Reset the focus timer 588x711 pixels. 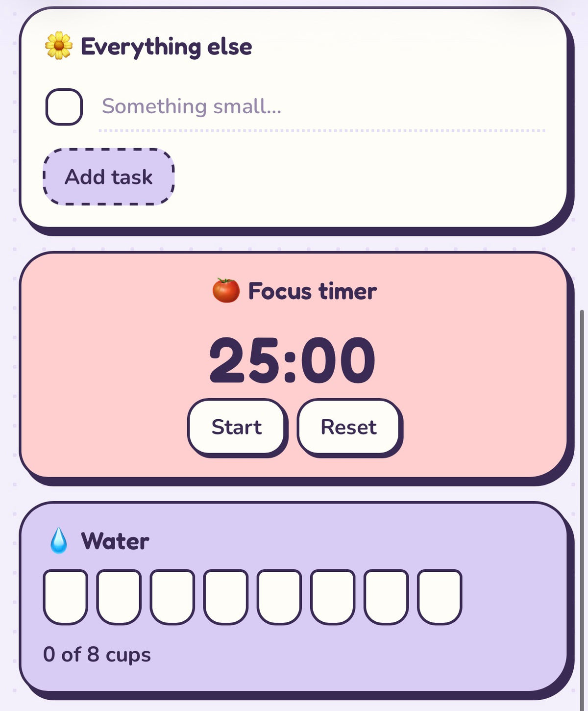click(x=348, y=427)
